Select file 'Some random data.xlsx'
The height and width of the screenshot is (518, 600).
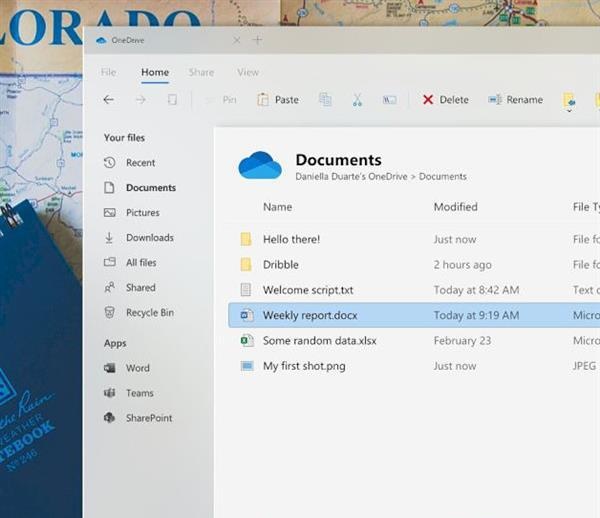coord(320,340)
